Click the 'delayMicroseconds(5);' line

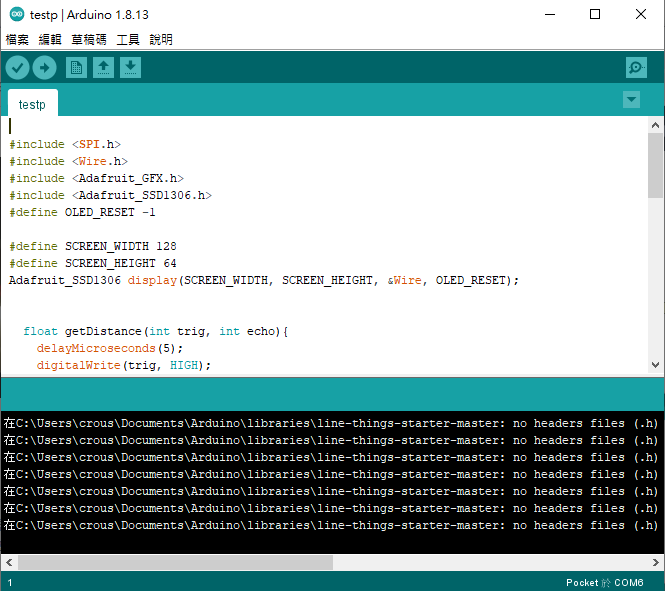click(110, 348)
